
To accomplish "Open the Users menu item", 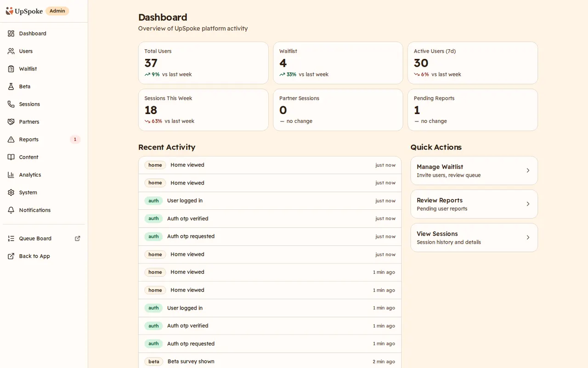I will coord(44,51).
